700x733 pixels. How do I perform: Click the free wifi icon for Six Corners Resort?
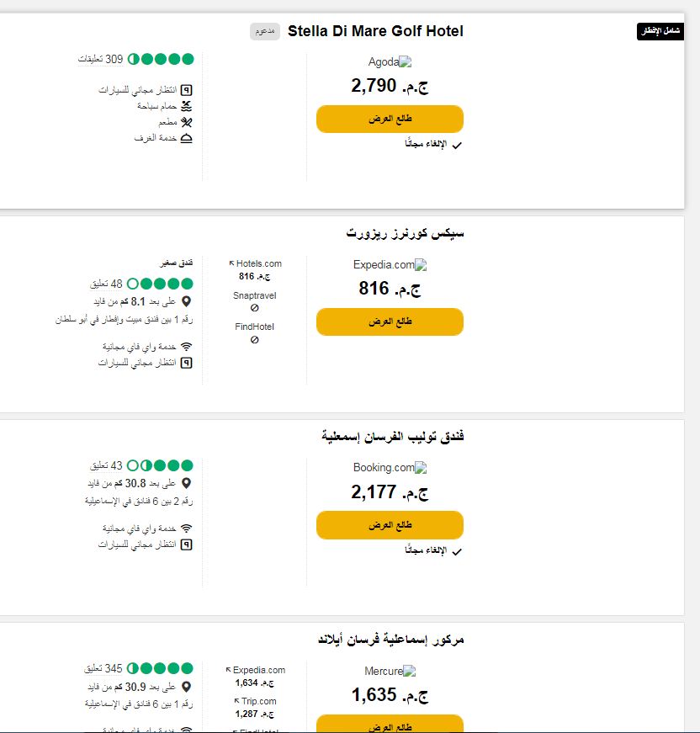[187, 347]
